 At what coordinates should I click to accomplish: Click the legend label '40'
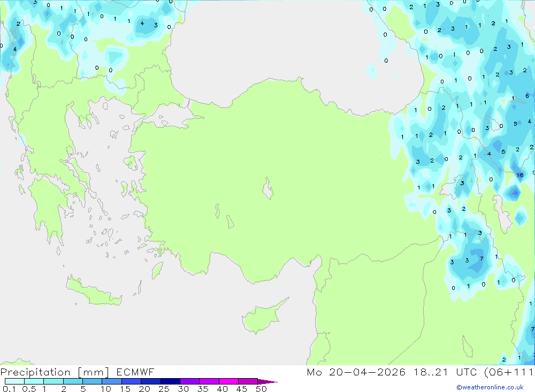223,389
